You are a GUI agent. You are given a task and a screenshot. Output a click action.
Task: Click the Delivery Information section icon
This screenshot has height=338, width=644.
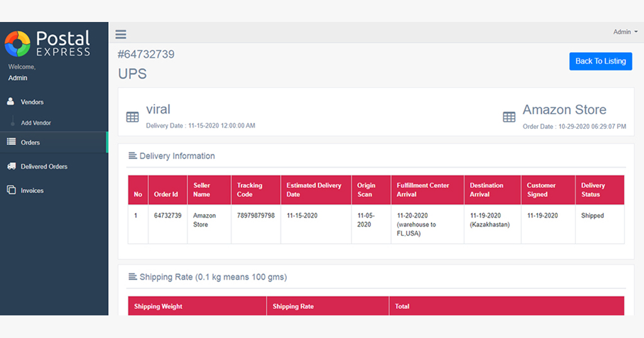pyautogui.click(x=133, y=155)
